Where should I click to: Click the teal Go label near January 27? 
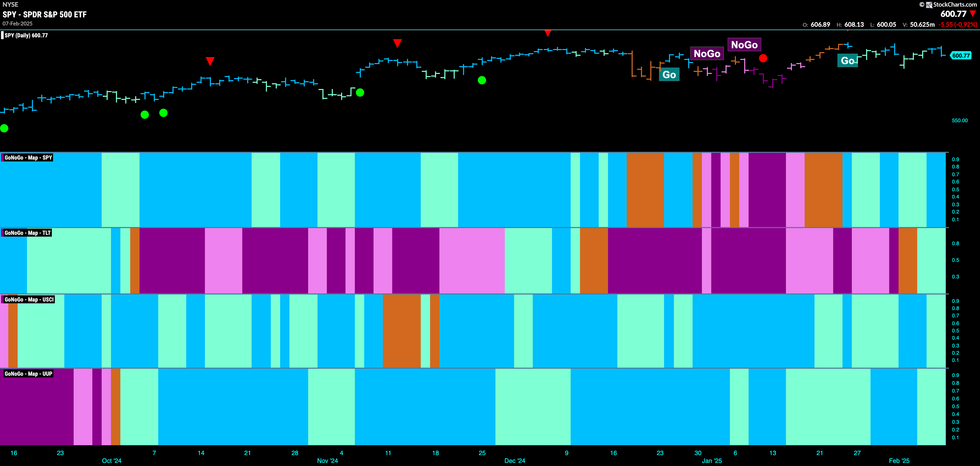coord(847,60)
